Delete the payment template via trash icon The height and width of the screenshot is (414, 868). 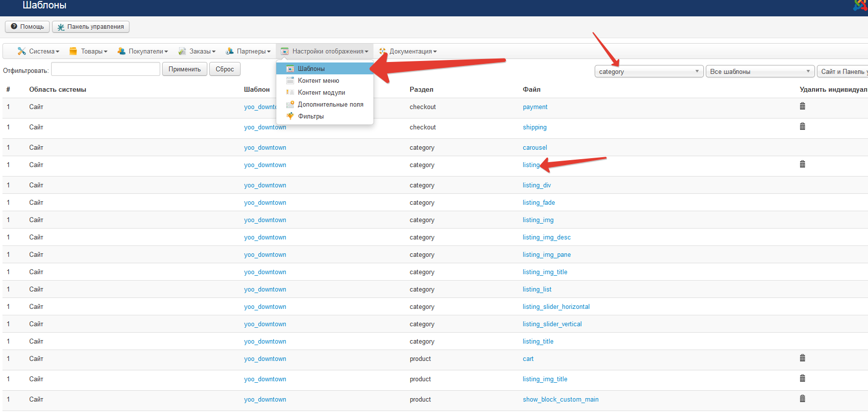click(803, 106)
